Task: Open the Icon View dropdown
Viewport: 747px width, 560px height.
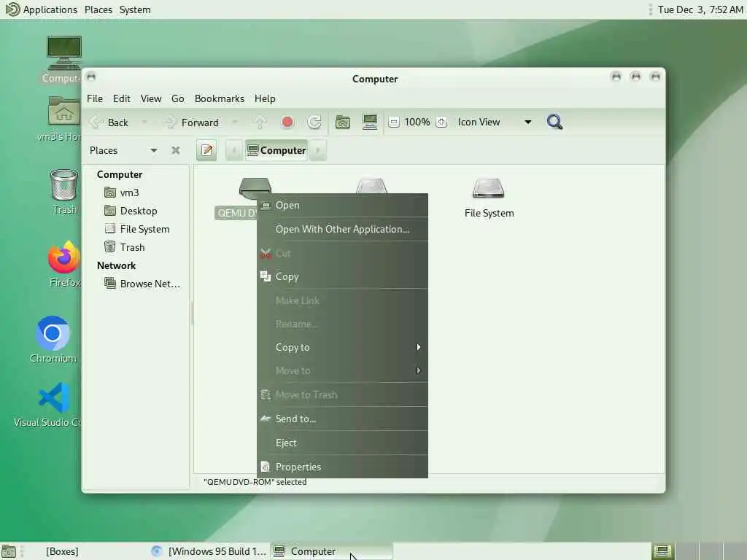Action: click(x=495, y=122)
